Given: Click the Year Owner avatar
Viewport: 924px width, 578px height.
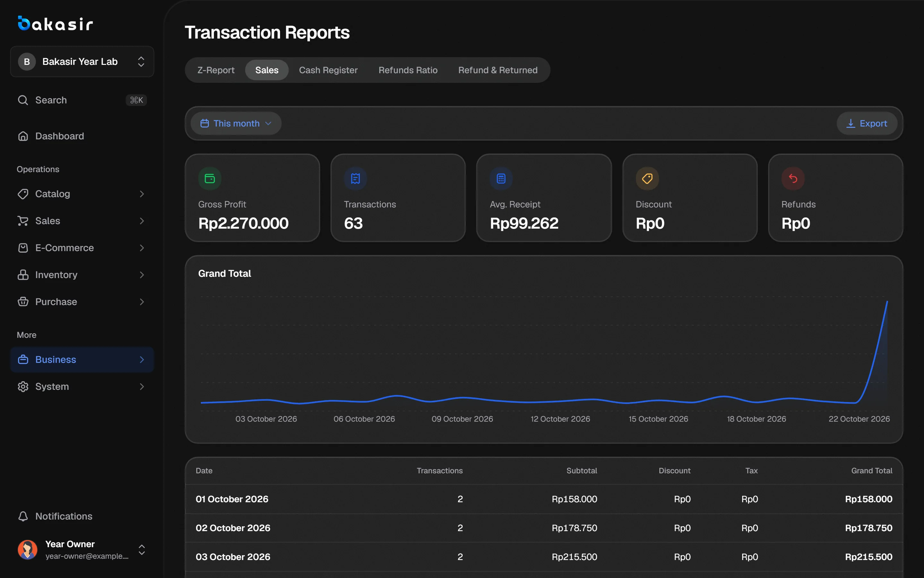Looking at the screenshot, I should click(28, 550).
